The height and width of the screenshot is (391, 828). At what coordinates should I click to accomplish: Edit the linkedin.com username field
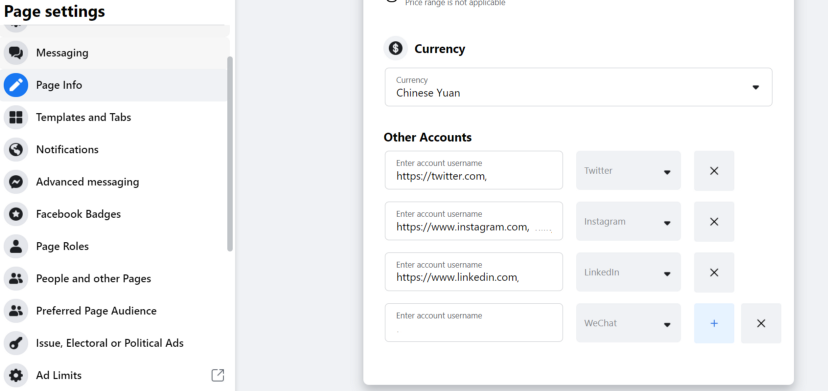474,272
